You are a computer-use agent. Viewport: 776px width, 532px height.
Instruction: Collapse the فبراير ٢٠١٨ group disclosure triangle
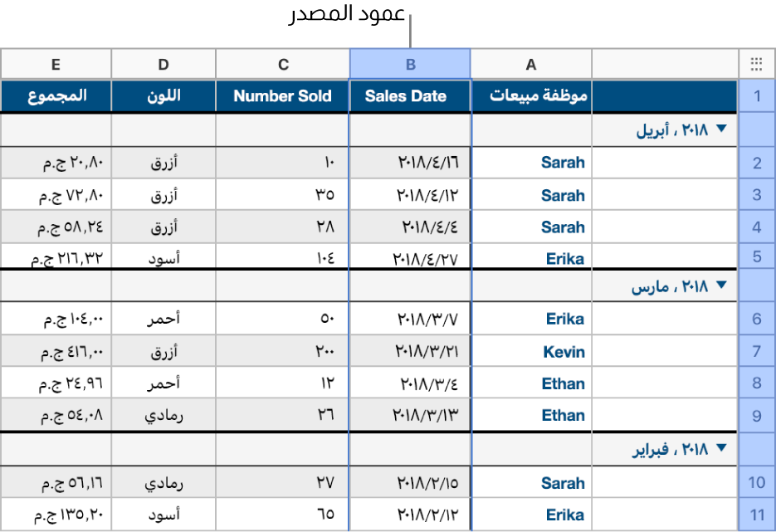723,448
